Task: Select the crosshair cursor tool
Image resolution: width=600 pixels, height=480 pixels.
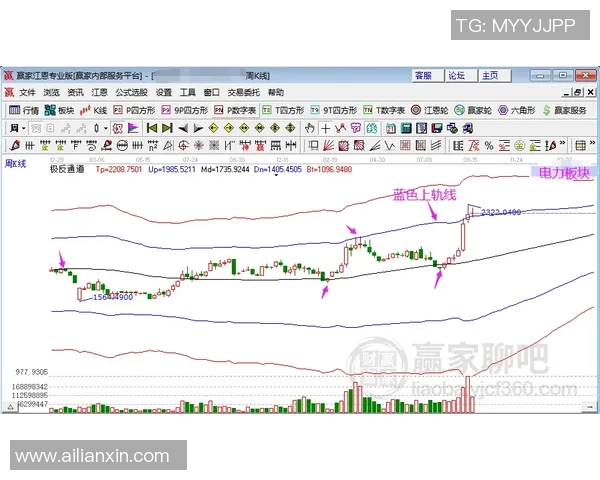Action: tap(326, 128)
